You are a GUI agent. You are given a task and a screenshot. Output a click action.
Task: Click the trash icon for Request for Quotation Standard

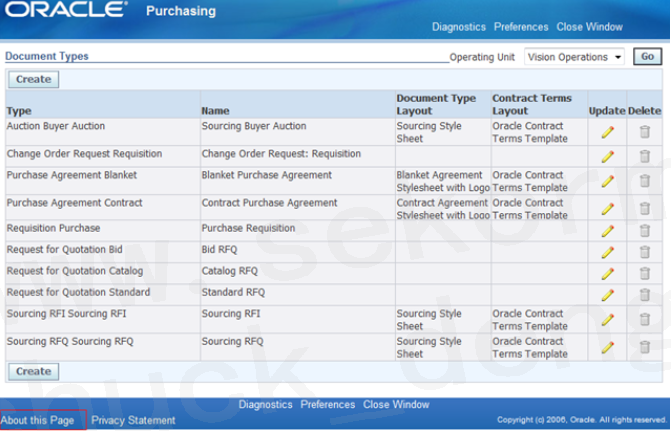tap(645, 295)
